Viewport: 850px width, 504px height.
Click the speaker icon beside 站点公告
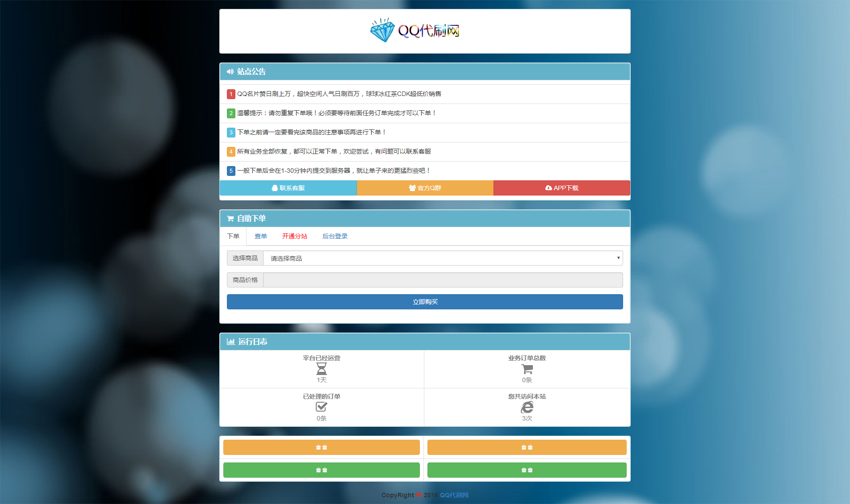click(x=230, y=71)
